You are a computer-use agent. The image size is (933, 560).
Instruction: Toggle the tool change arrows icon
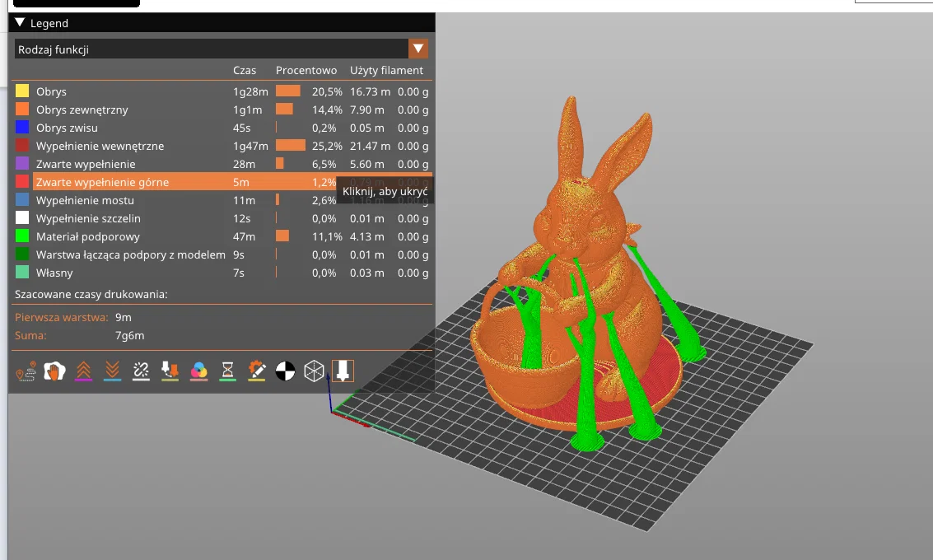pos(170,371)
